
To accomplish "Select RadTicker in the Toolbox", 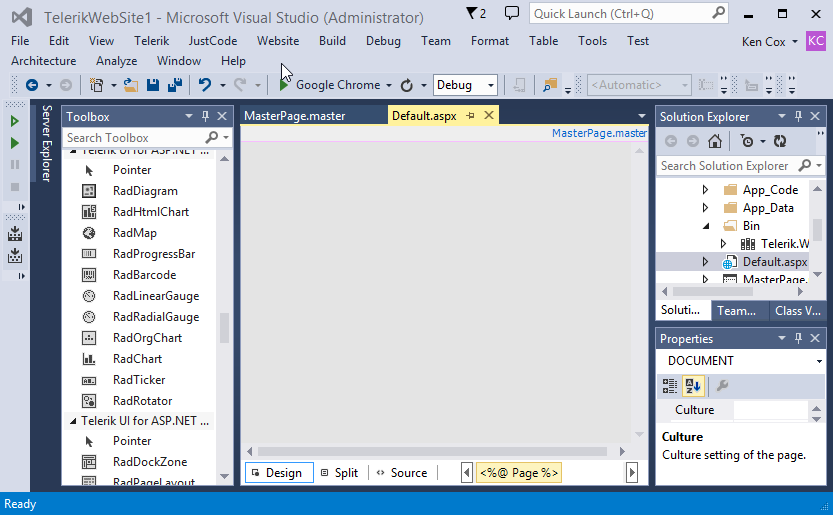I will [x=139, y=380].
